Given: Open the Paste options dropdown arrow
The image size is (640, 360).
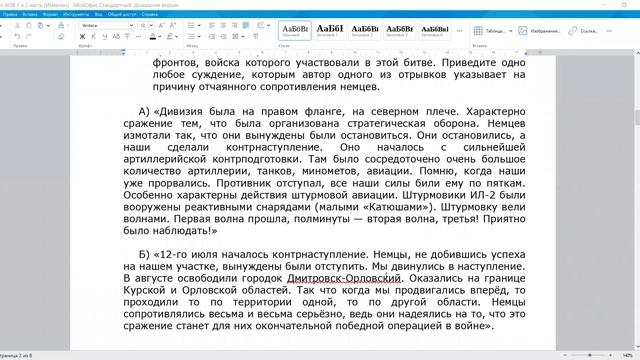Looking at the screenshot, I should pyautogui.click(x=48, y=25).
